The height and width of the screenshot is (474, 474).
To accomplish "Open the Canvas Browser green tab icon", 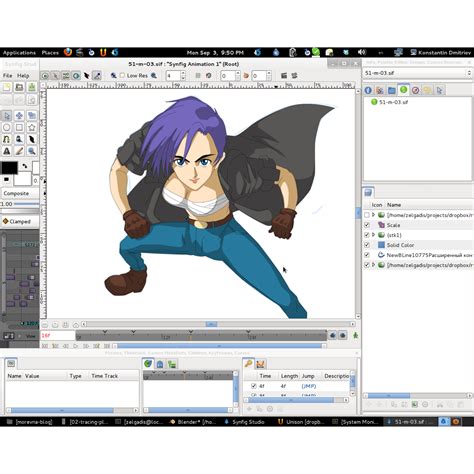I will [x=403, y=90].
